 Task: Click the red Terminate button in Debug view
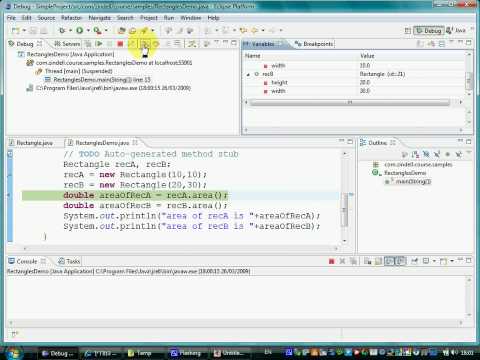[x=120, y=44]
